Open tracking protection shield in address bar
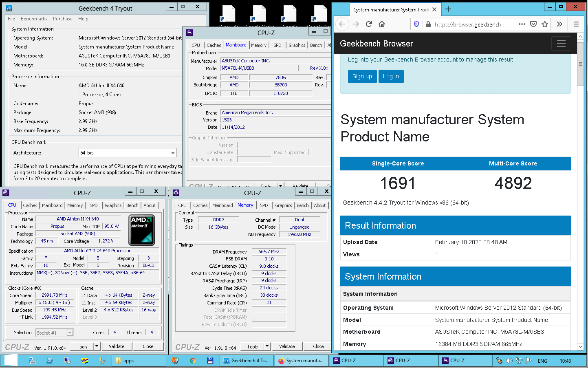The image size is (588, 368). click(416, 24)
